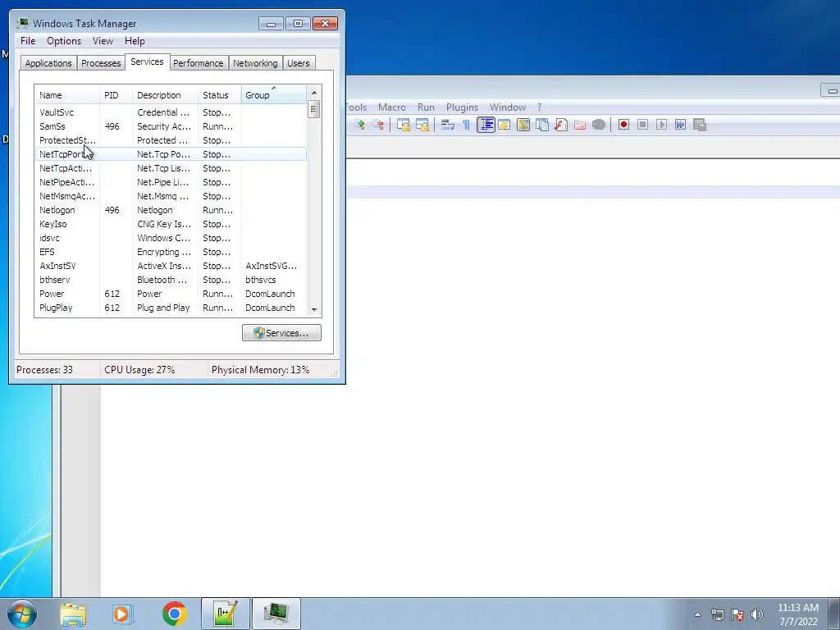840x630 pixels.
Task: Open Window menu in Notepad++
Action: (507, 107)
